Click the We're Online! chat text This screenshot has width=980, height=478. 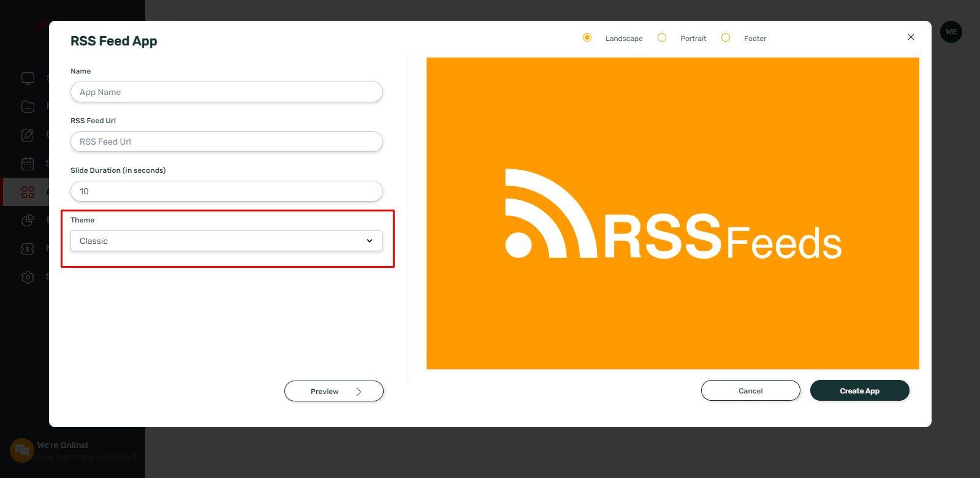pyautogui.click(x=63, y=445)
